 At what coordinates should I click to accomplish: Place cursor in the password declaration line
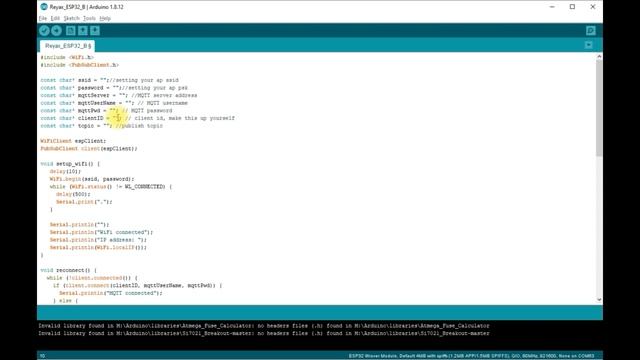coord(114,88)
